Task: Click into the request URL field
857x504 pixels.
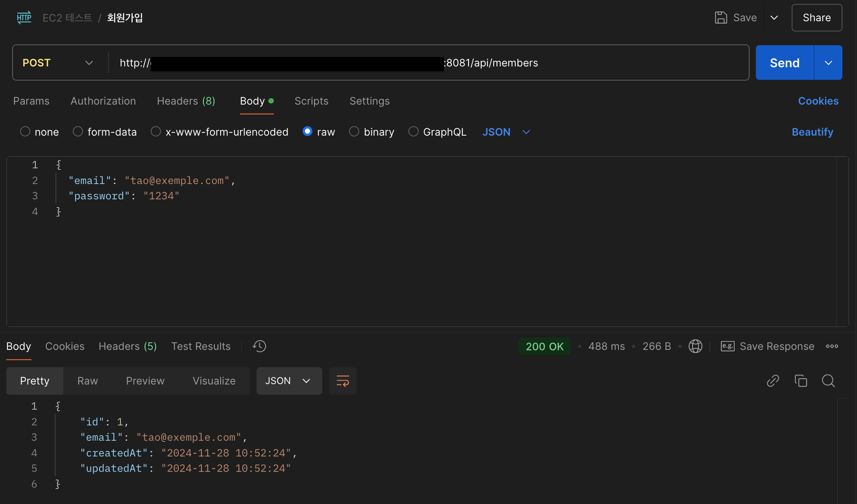Action: (590, 63)
